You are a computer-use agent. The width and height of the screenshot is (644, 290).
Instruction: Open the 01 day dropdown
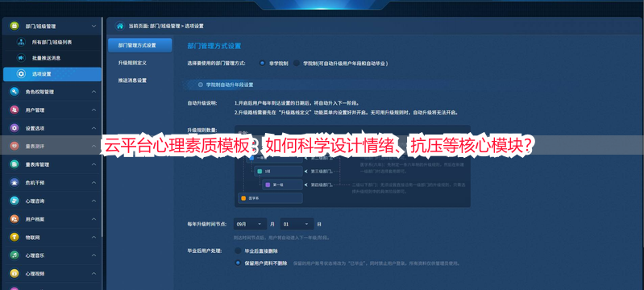pos(297,224)
